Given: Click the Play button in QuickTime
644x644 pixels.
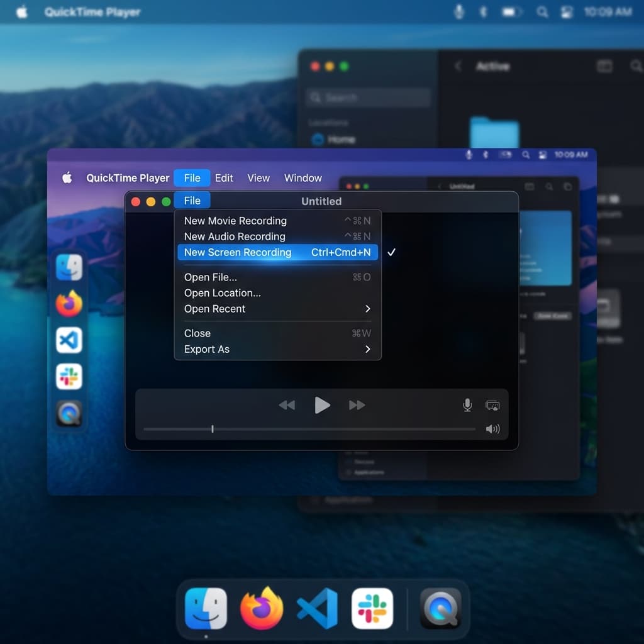Looking at the screenshot, I should click(x=322, y=405).
